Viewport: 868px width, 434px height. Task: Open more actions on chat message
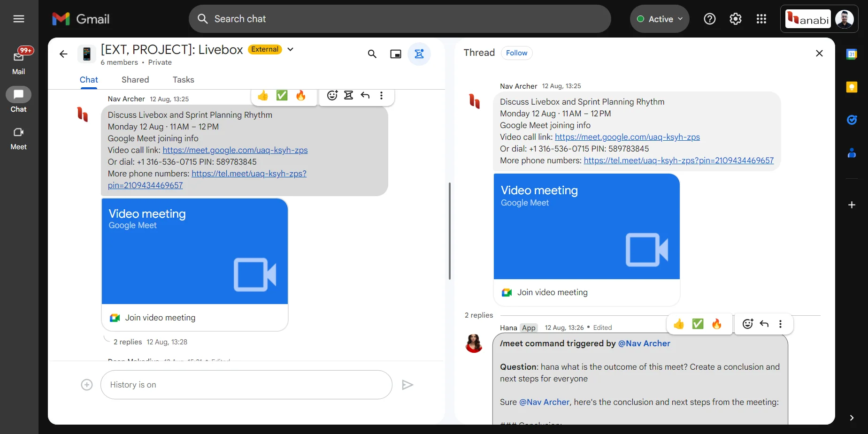[x=382, y=96]
